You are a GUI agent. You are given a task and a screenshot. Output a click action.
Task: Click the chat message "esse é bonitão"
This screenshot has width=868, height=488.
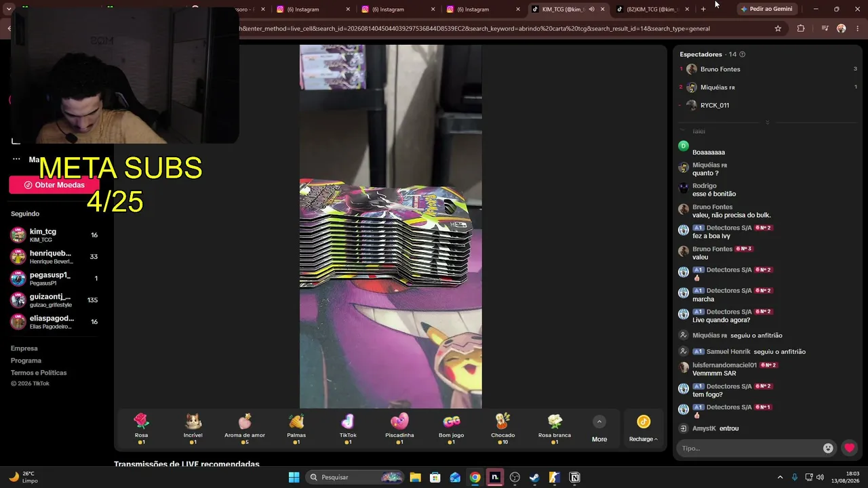[x=714, y=194]
